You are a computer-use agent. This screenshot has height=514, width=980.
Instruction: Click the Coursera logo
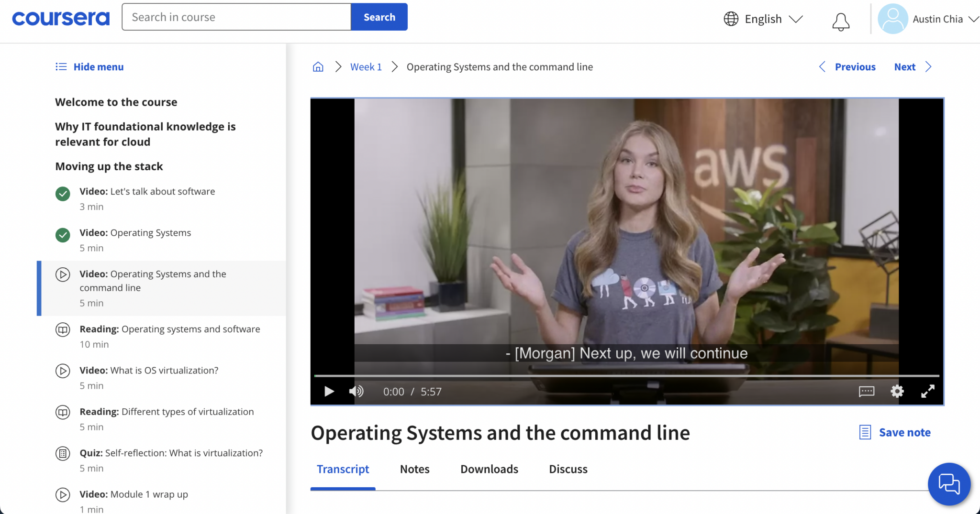[61, 18]
